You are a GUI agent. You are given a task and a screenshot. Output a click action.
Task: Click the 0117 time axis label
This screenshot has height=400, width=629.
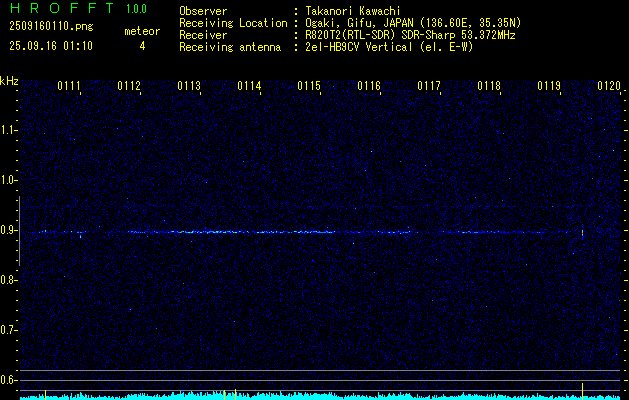429,86
